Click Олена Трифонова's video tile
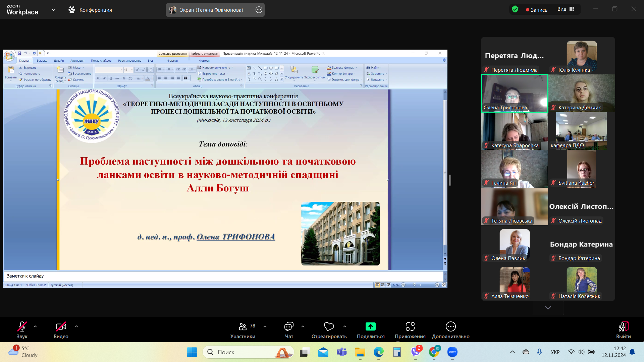644x362 pixels. (515, 93)
